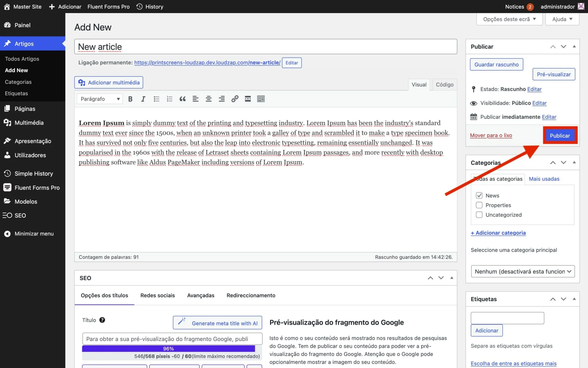The image size is (588, 368).
Task: Apply blockquote formatting
Action: 183,99
